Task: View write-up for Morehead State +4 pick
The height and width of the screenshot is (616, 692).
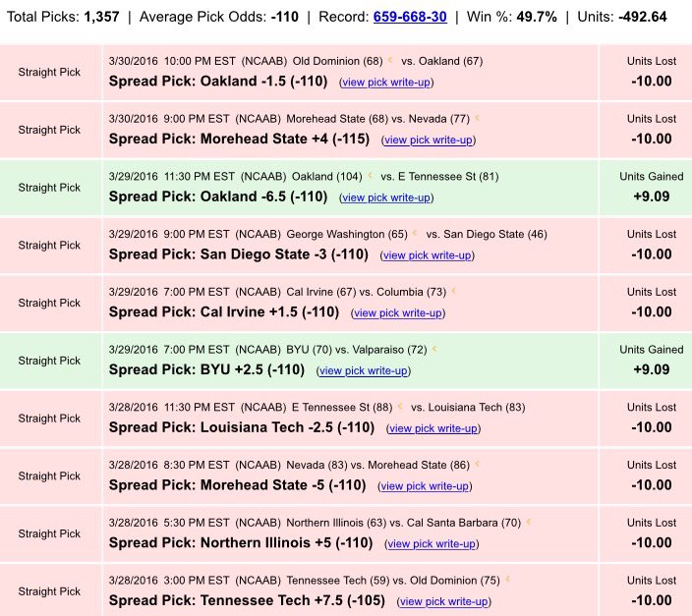Action: click(x=429, y=140)
